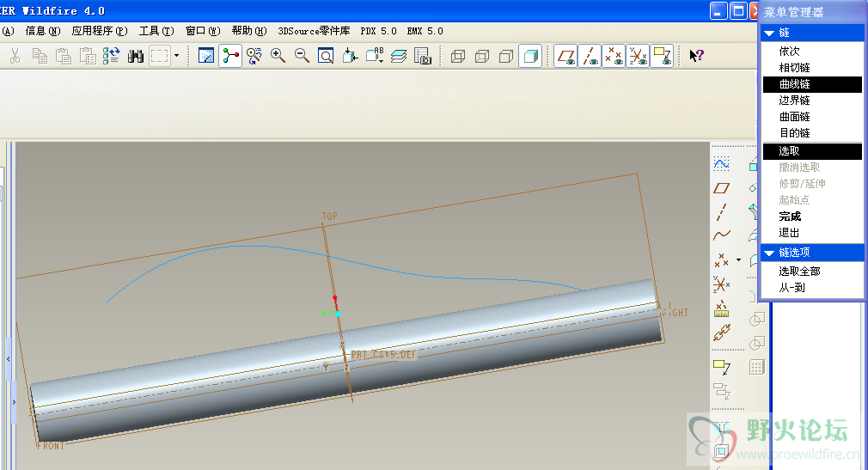868x470 pixels.
Task: Select the Datum Curve tool in right toolbar
Action: [x=721, y=235]
